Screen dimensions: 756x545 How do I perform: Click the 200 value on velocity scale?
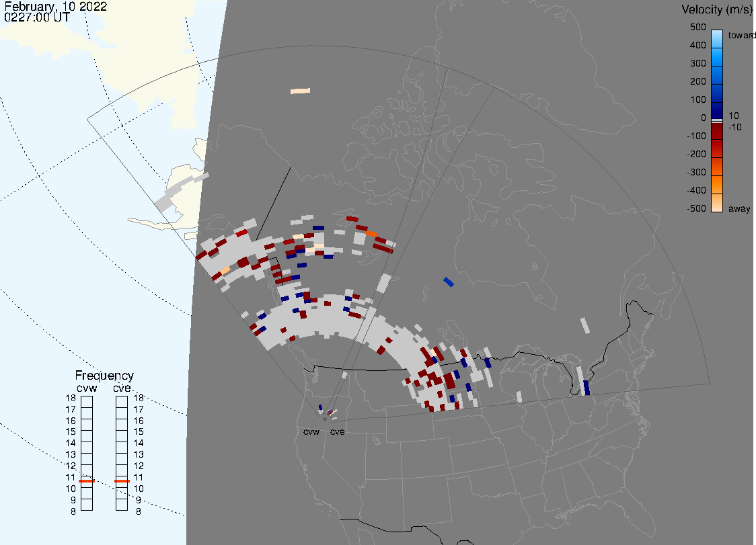(697, 81)
